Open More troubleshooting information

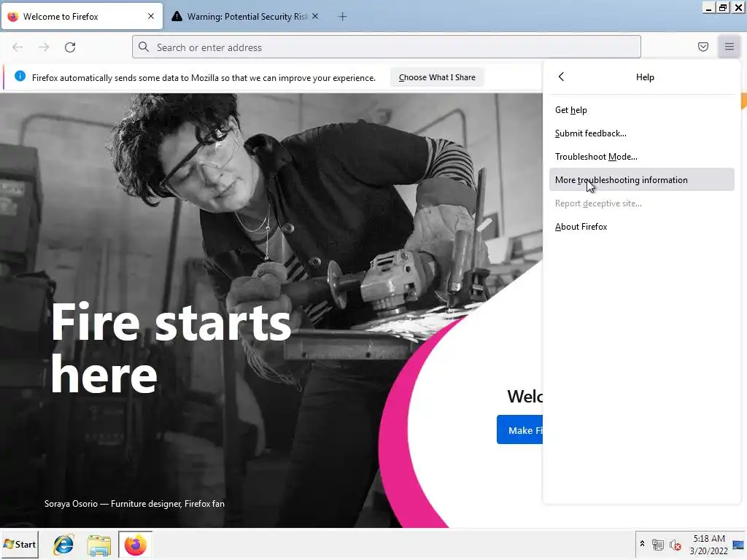click(642, 179)
